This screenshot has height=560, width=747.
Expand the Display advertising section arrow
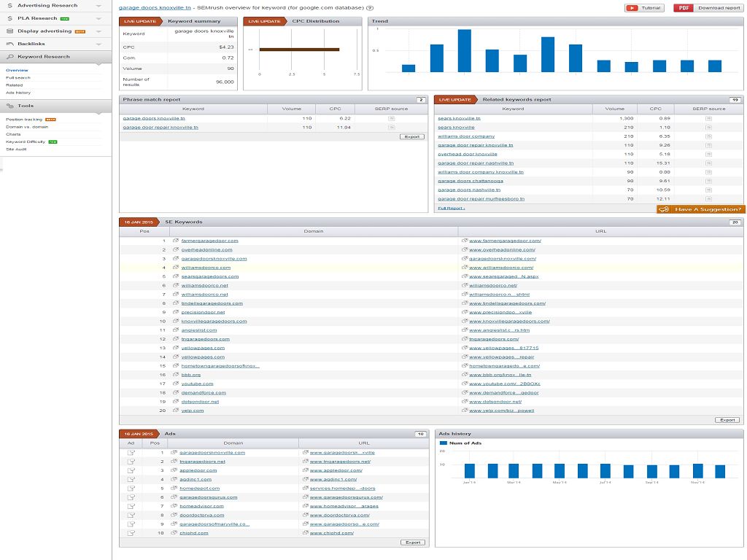point(98,31)
